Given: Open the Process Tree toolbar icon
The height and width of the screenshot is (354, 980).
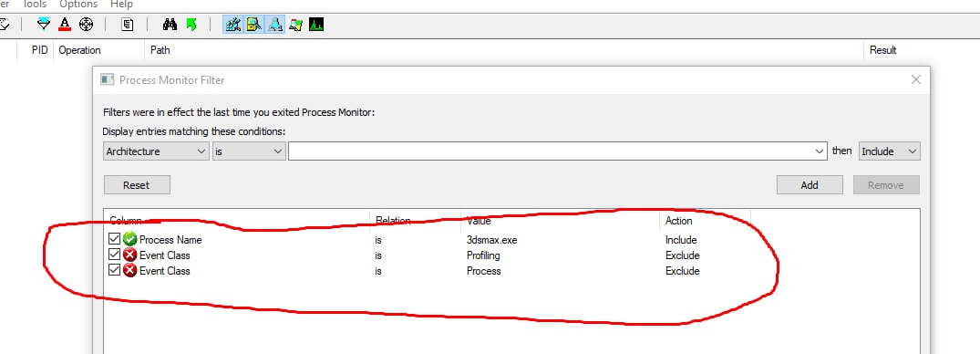Looking at the screenshot, I should 128,25.
